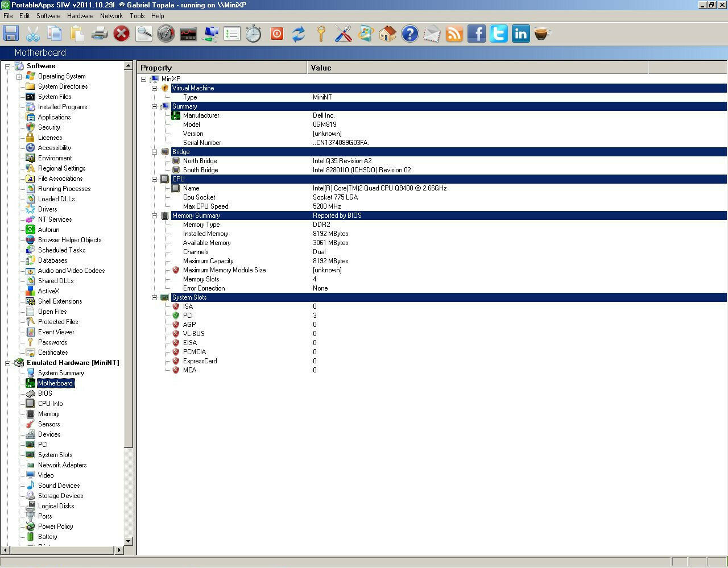
Task: Click the coffee cup toolbar icon
Action: tap(543, 34)
